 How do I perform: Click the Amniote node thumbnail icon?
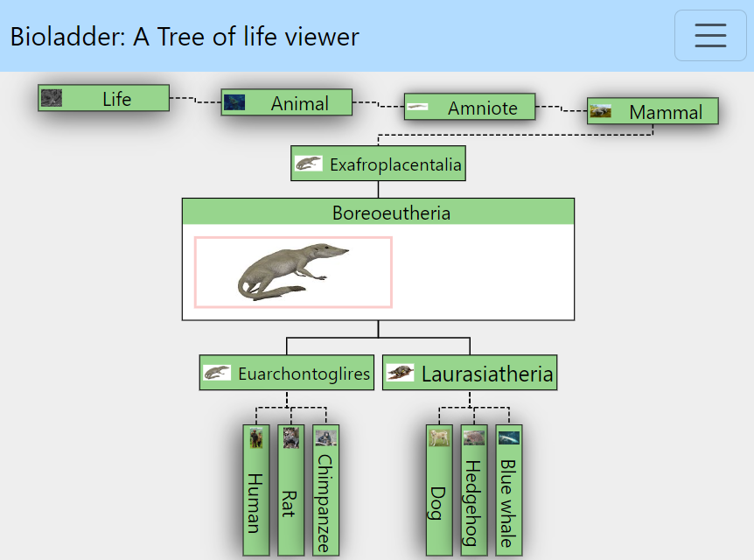(x=417, y=108)
